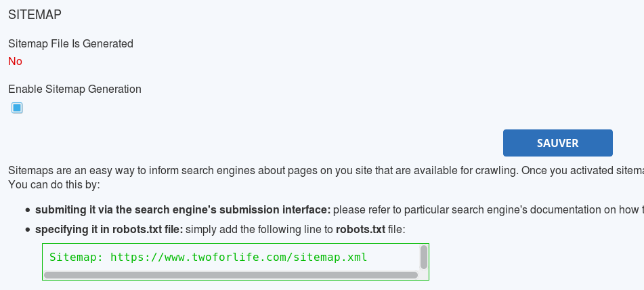Click the 'Enable Sitemap Generation' label
The image size is (644, 290).
[x=74, y=89]
